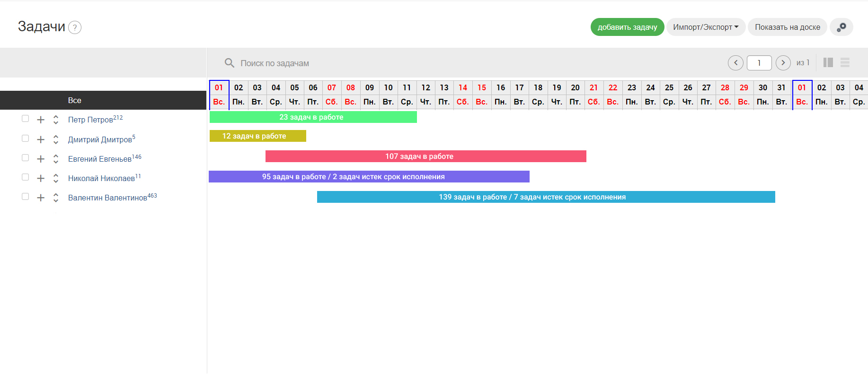
Task: Click Показать на доске button
Action: click(787, 27)
